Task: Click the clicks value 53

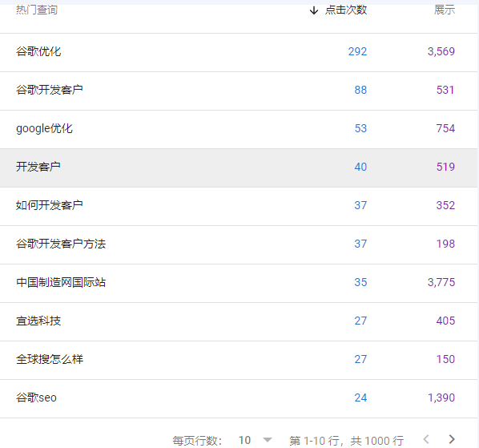Action: pyautogui.click(x=360, y=128)
